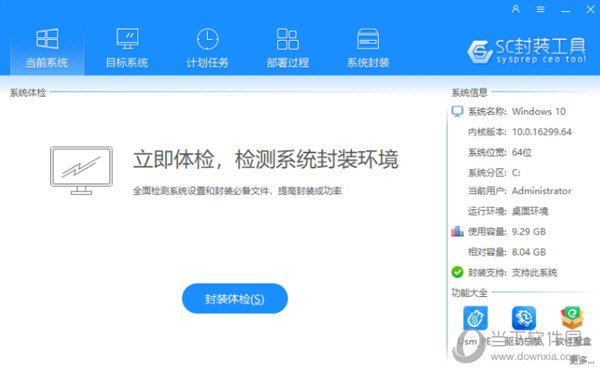Image resolution: width=600 pixels, height=380 pixels.
Task: Close the SC封装工具 window
Action: tap(590, 9)
